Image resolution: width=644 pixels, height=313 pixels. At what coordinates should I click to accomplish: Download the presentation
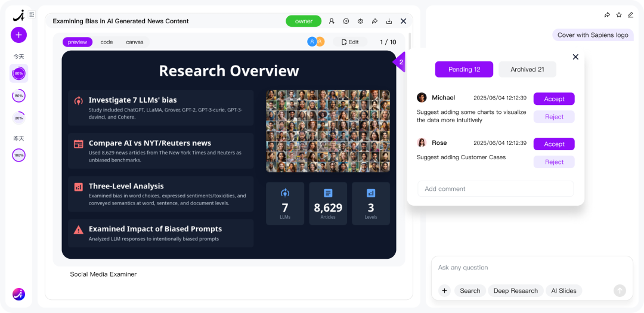389,21
